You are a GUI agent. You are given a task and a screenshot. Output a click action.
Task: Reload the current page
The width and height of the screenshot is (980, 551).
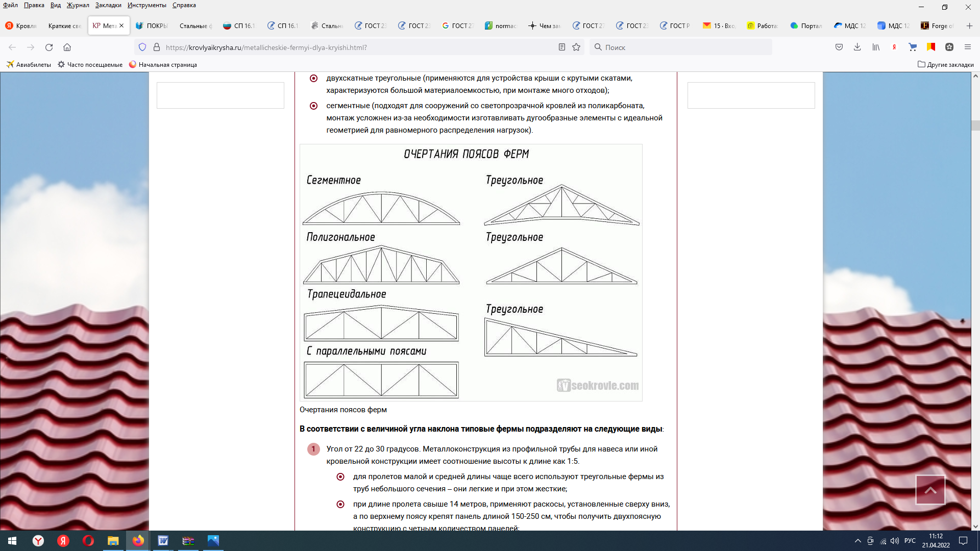[49, 47]
